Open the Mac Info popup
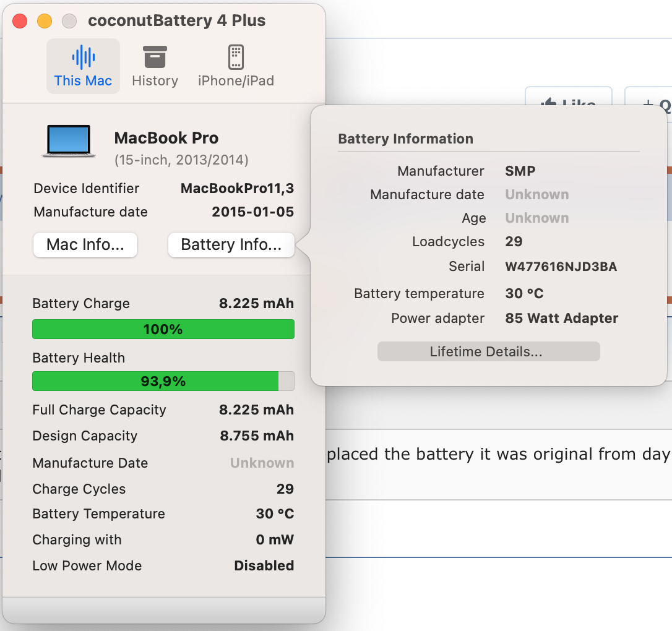Image resolution: width=672 pixels, height=631 pixels. [85, 245]
